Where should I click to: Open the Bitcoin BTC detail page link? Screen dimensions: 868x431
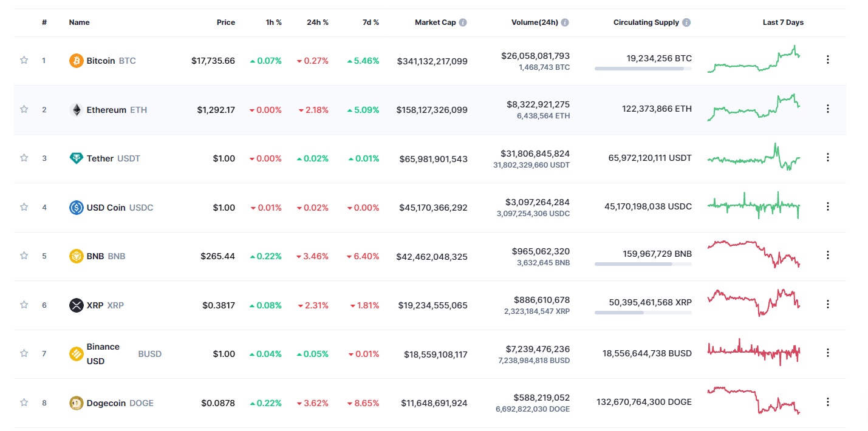(102, 60)
